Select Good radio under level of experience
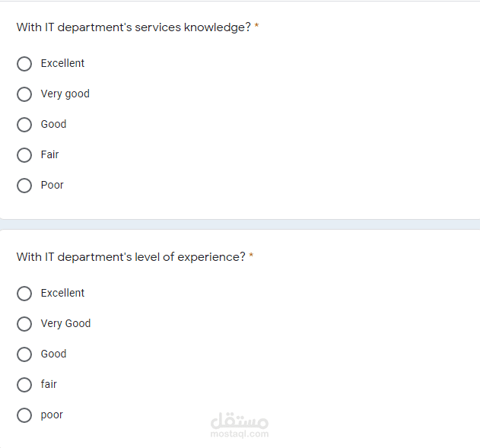 click(x=24, y=354)
